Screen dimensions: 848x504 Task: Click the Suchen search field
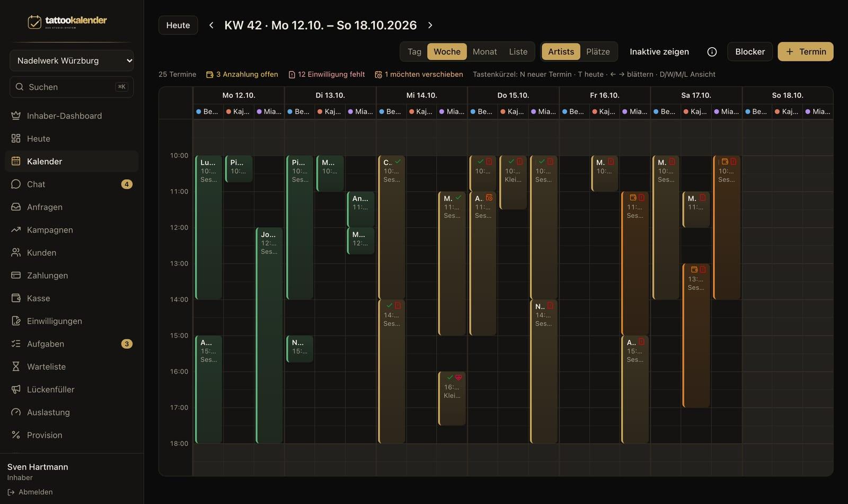(72, 87)
